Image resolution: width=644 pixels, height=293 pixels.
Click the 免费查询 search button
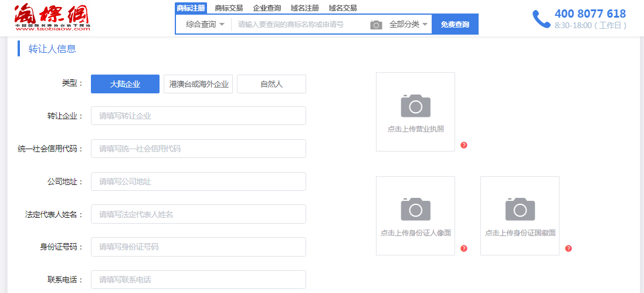tap(455, 25)
